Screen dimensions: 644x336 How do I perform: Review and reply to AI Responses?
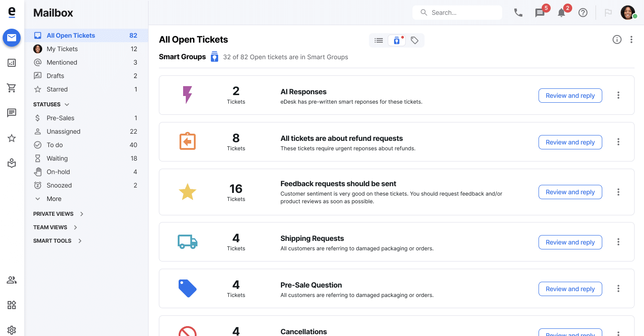pos(570,96)
